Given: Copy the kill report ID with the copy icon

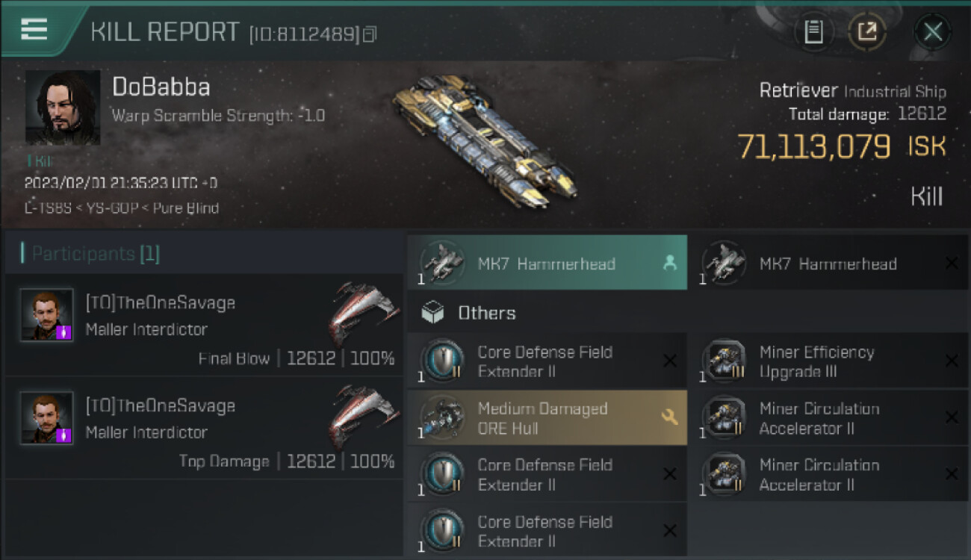Looking at the screenshot, I should [370, 34].
